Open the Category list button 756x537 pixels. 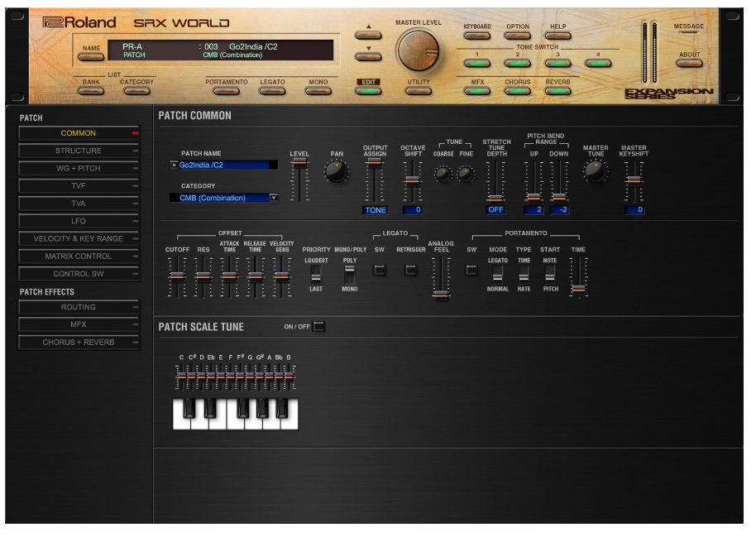click(137, 91)
